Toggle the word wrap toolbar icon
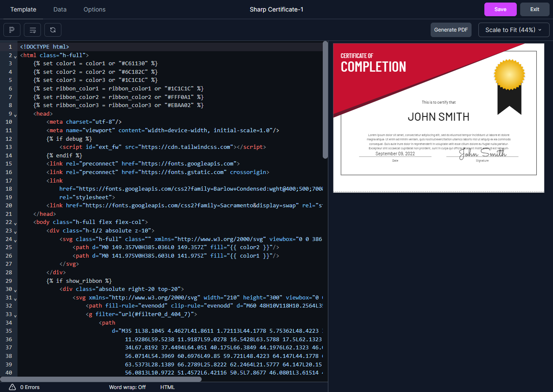Image resolution: width=553 pixels, height=392 pixels. click(32, 29)
